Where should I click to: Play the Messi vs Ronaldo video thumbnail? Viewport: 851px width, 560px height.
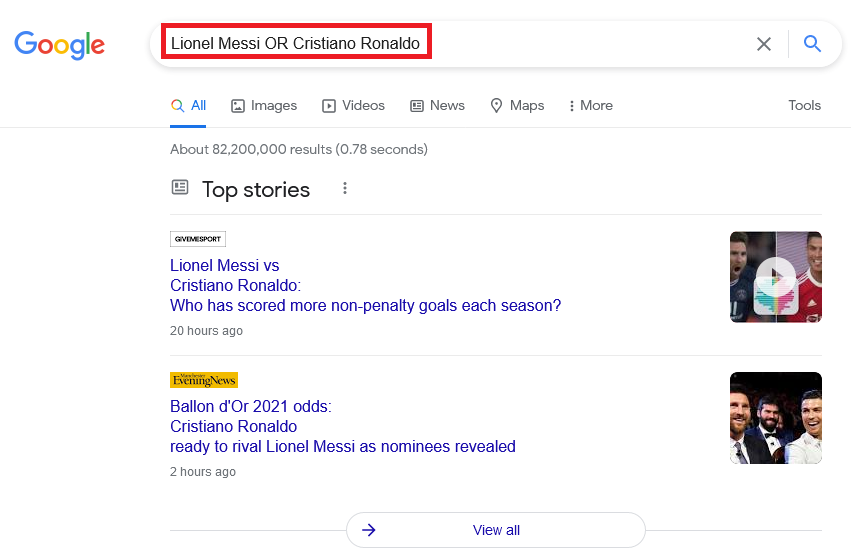(x=775, y=277)
